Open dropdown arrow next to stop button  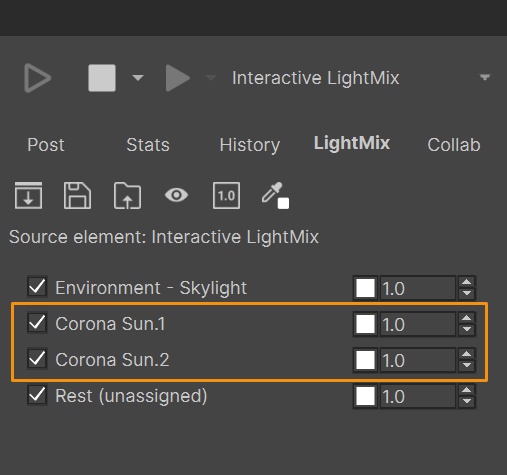(138, 78)
